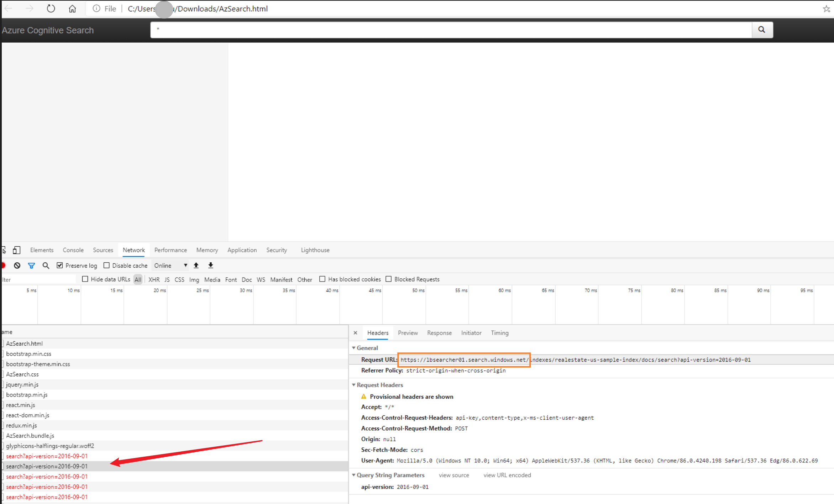The height and width of the screenshot is (504, 834).
Task: Toggle the device toolbar icon
Action: [16, 250]
